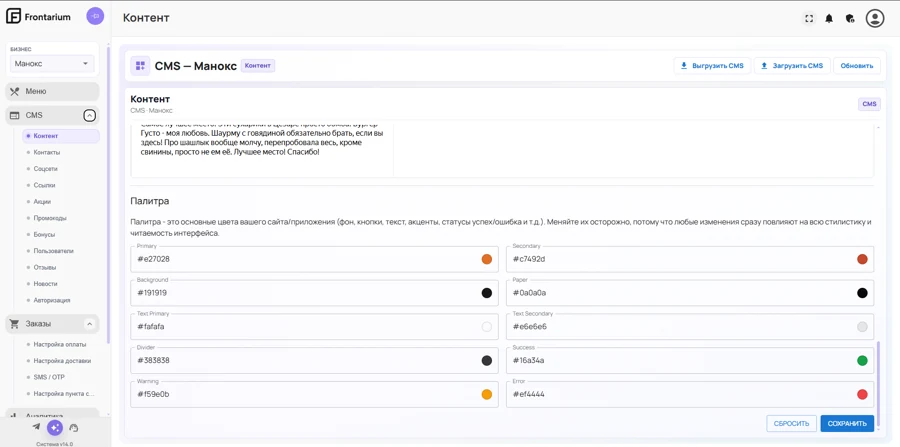
Task: Open the support headset icon
Action: point(73,427)
